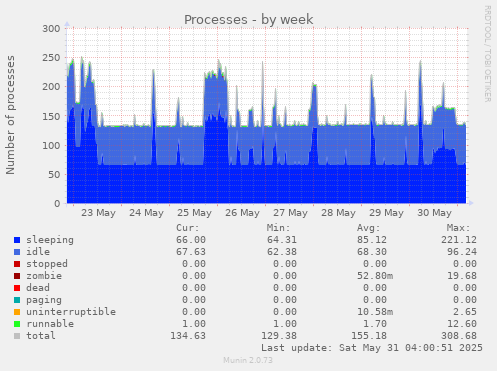Click sleeping max value 221.12

point(459,240)
